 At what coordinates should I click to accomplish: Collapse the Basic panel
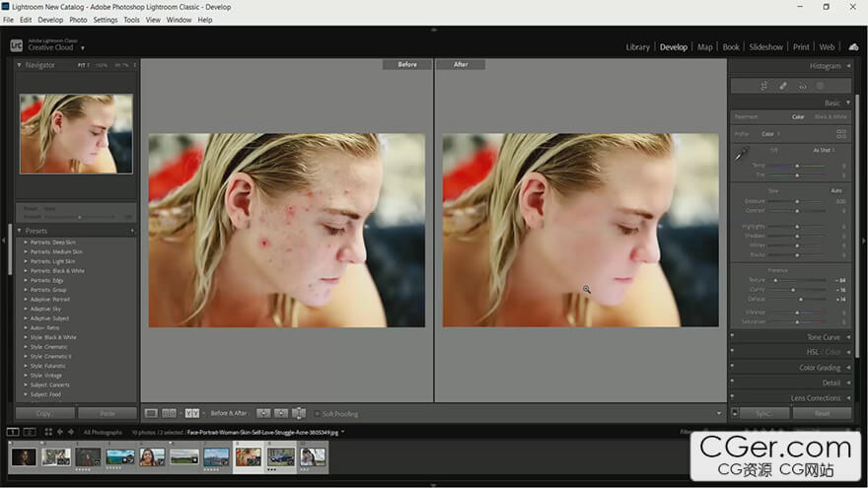point(848,103)
